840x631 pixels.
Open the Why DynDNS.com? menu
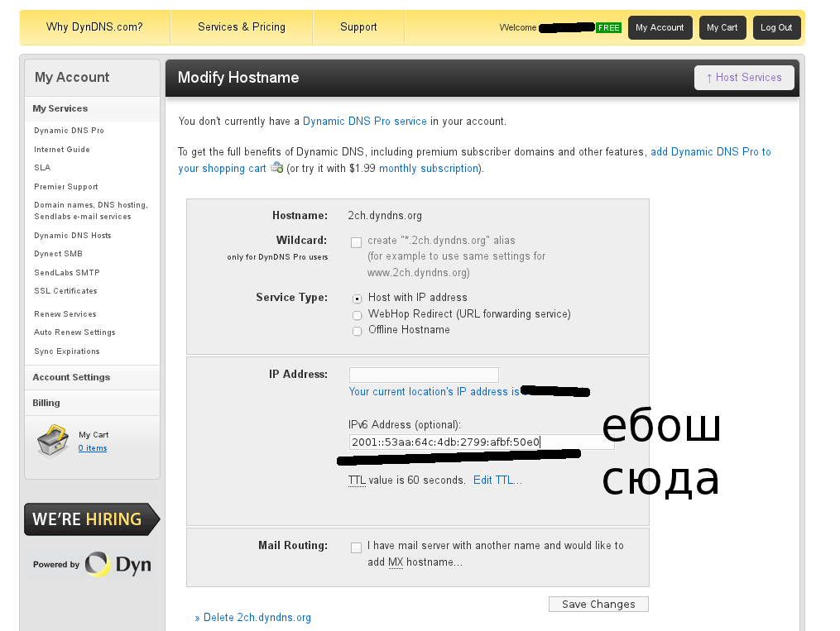(95, 27)
